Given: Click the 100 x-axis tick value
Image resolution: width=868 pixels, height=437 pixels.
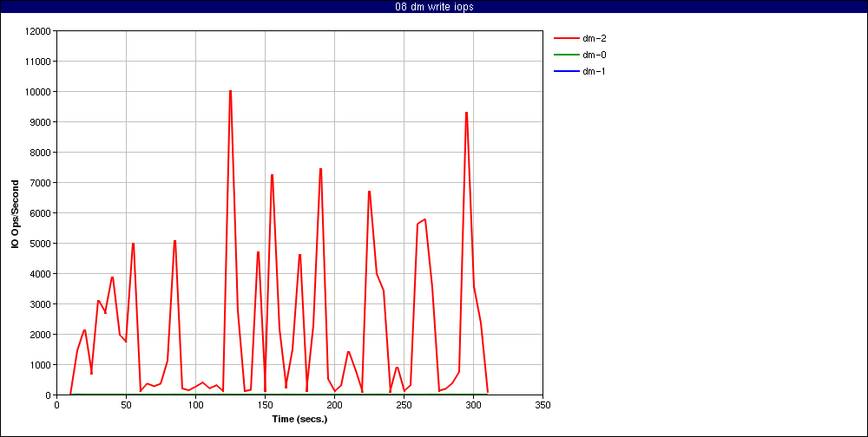Looking at the screenshot, I should (195, 405).
